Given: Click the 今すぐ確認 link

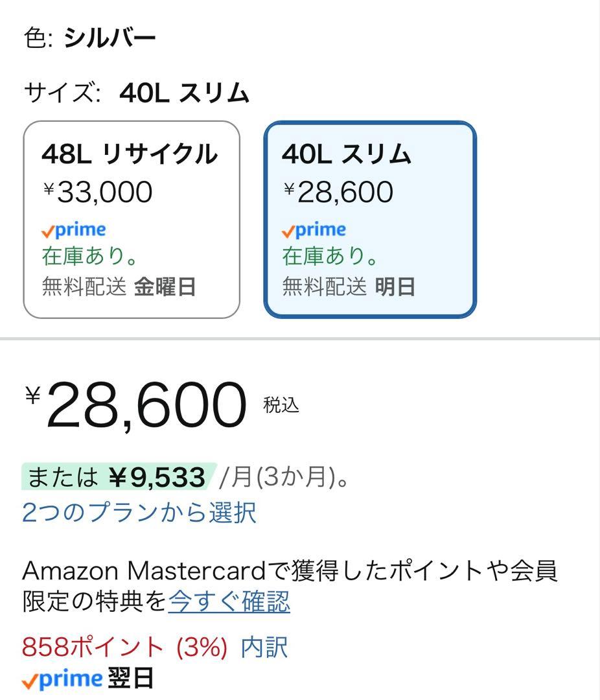Looking at the screenshot, I should [229, 601].
